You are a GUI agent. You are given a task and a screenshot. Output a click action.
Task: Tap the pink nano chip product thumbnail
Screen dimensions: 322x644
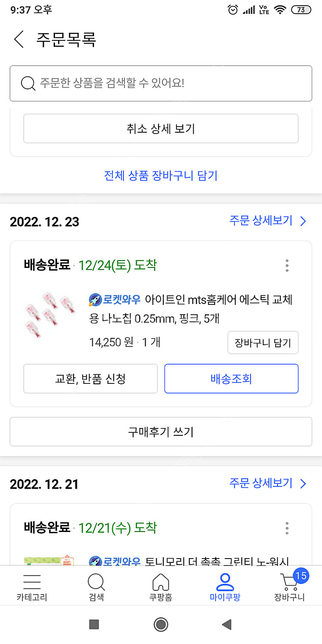point(47,314)
